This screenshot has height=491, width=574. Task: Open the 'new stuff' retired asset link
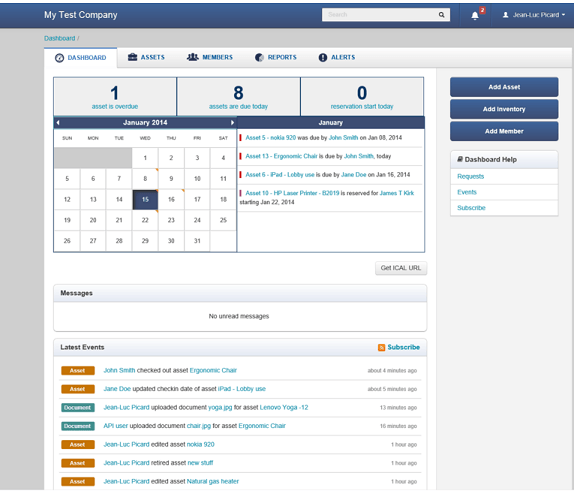tap(200, 463)
